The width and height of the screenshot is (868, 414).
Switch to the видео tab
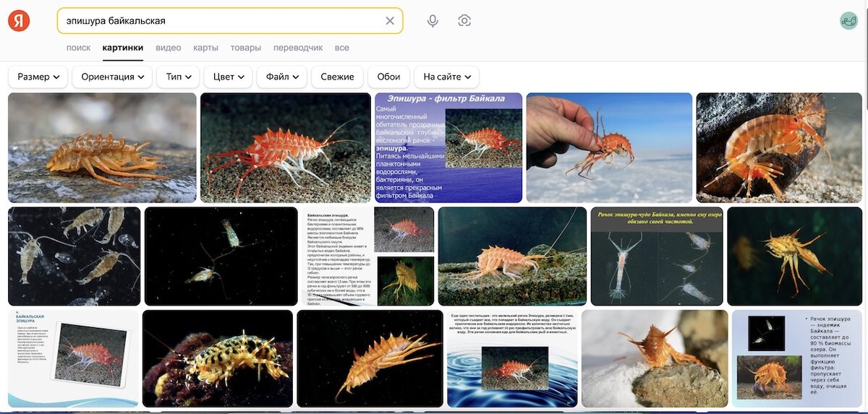(x=169, y=48)
